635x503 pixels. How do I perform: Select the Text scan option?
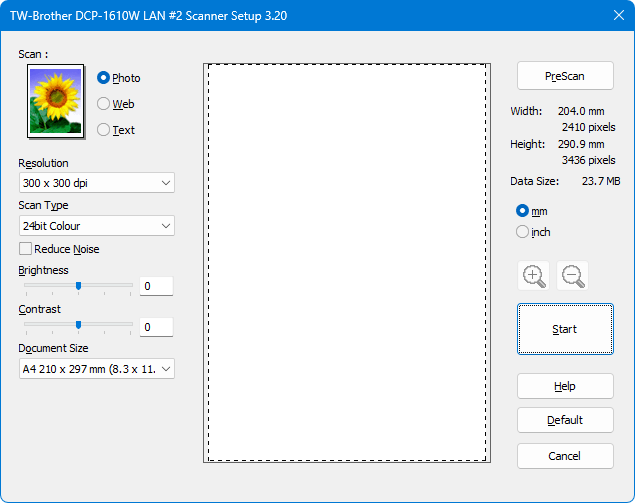point(104,130)
